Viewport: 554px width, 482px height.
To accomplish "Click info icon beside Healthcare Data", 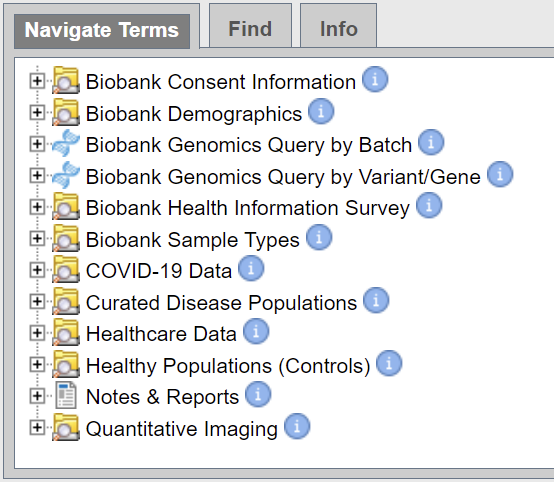I will [x=256, y=331].
